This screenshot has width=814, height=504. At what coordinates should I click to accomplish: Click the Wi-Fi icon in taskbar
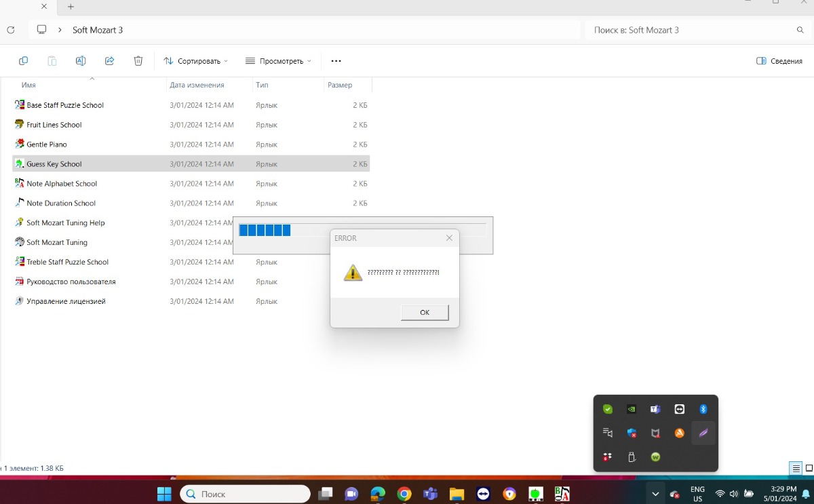pos(720,494)
